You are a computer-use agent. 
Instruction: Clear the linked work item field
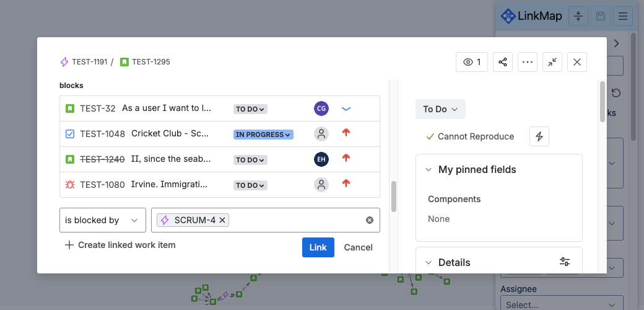click(x=370, y=220)
